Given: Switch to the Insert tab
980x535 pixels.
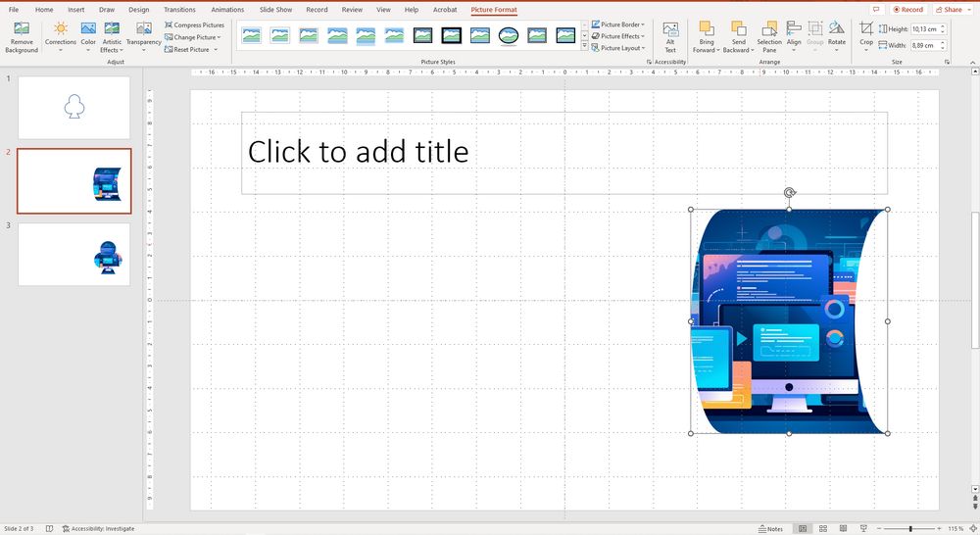Looking at the screenshot, I should click(76, 10).
